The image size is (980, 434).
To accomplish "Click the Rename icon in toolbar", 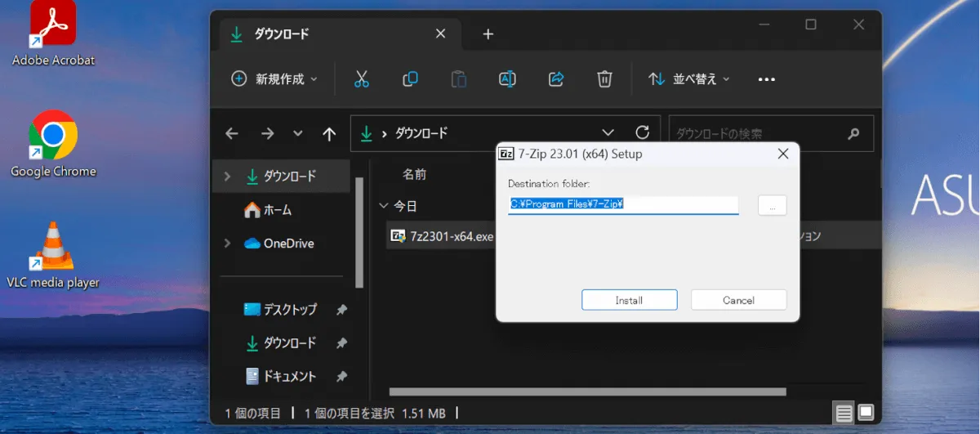I will (507, 79).
